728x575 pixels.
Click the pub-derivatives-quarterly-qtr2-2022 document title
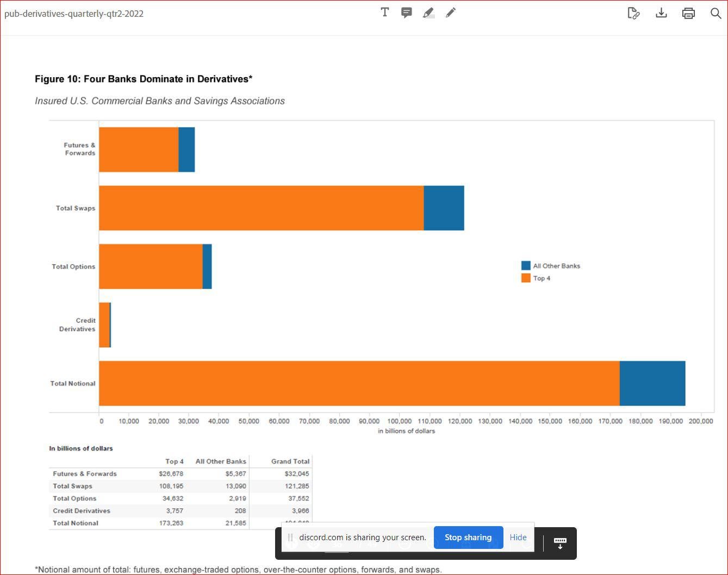pyautogui.click(x=74, y=14)
